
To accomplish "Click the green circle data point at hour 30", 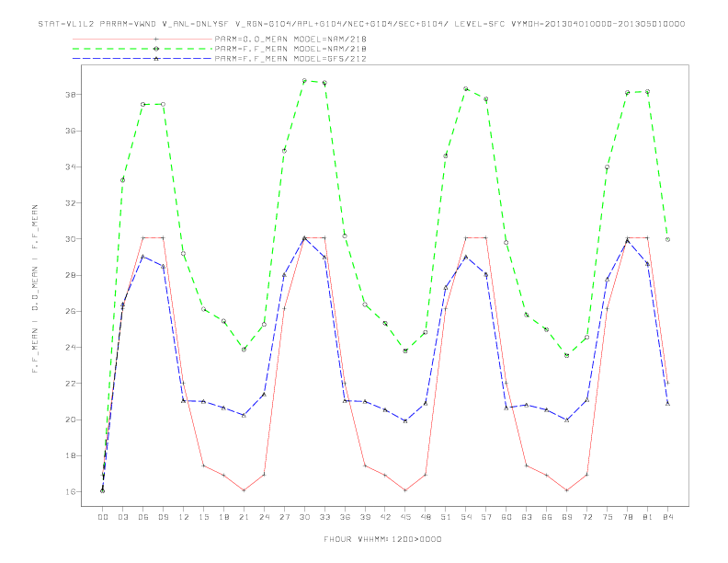I will pos(304,81).
